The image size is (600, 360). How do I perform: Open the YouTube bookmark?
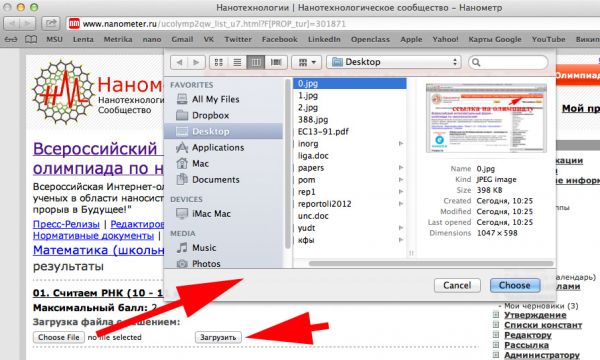[x=548, y=39]
